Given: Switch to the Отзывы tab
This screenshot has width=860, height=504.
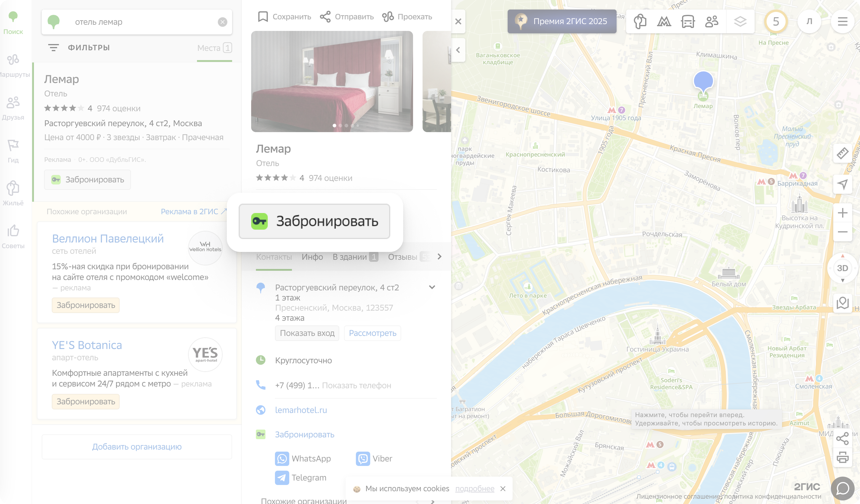Looking at the screenshot, I should [409, 257].
